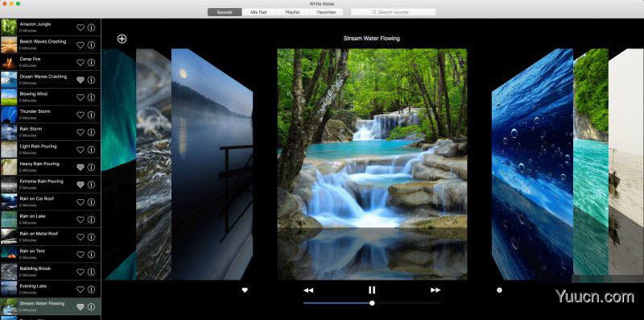Open info for Thunder Storm
644x320 pixels.
coord(91,114)
